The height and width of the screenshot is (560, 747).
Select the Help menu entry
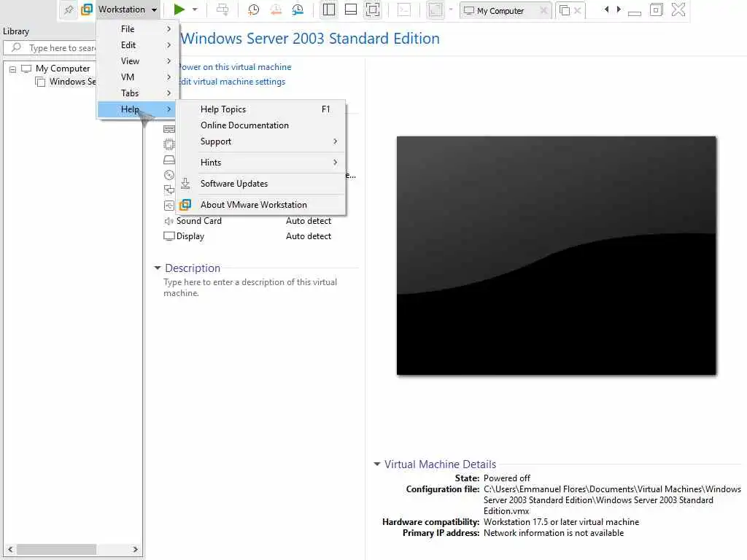click(137, 109)
